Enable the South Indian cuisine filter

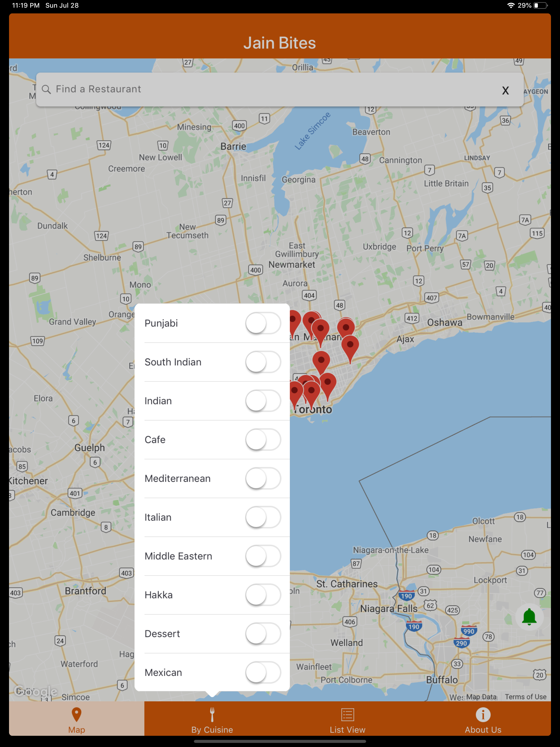point(263,362)
